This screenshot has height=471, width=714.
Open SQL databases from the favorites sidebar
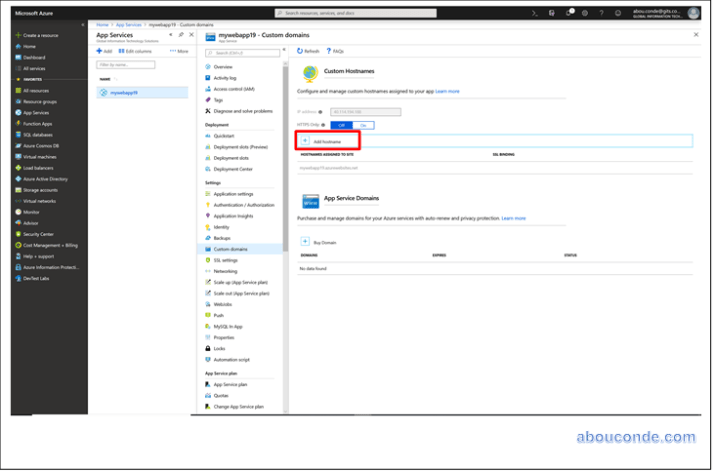point(37,134)
